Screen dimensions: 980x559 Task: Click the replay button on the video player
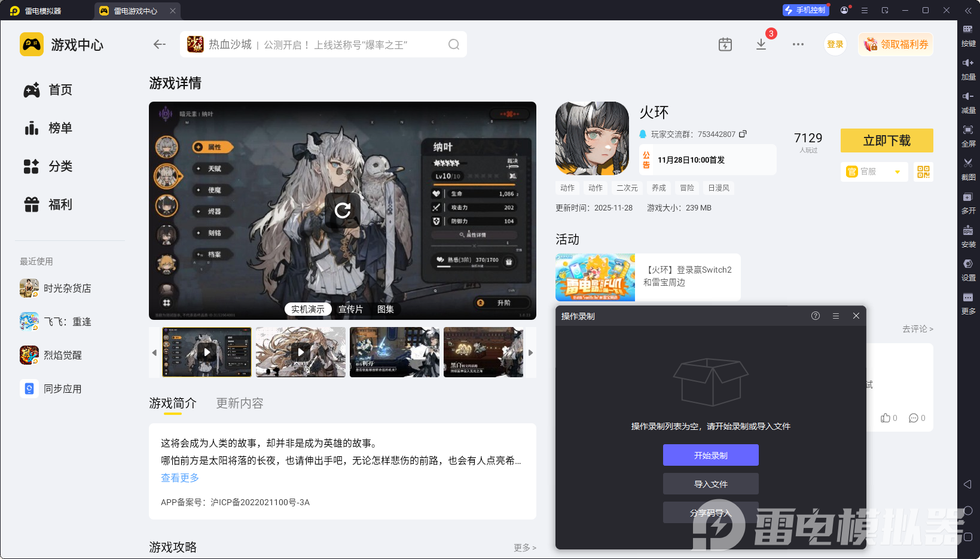click(x=342, y=210)
